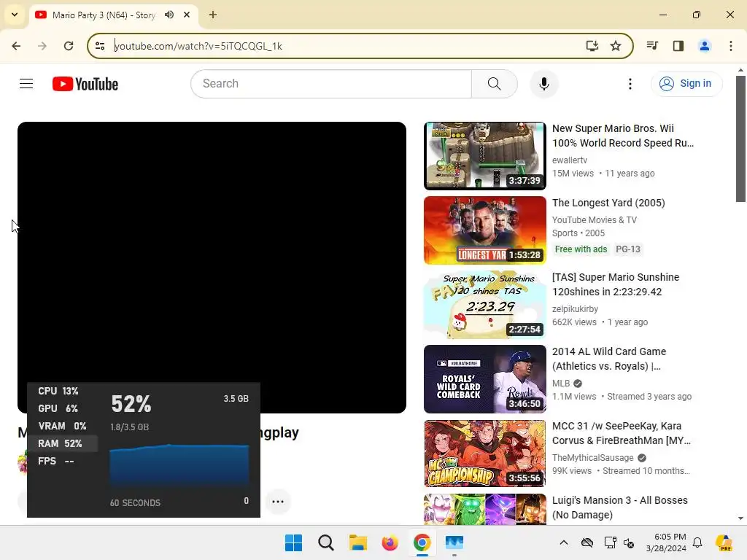The height and width of the screenshot is (560, 747).
Task: Open a new browser tab
Action: pyautogui.click(x=213, y=15)
